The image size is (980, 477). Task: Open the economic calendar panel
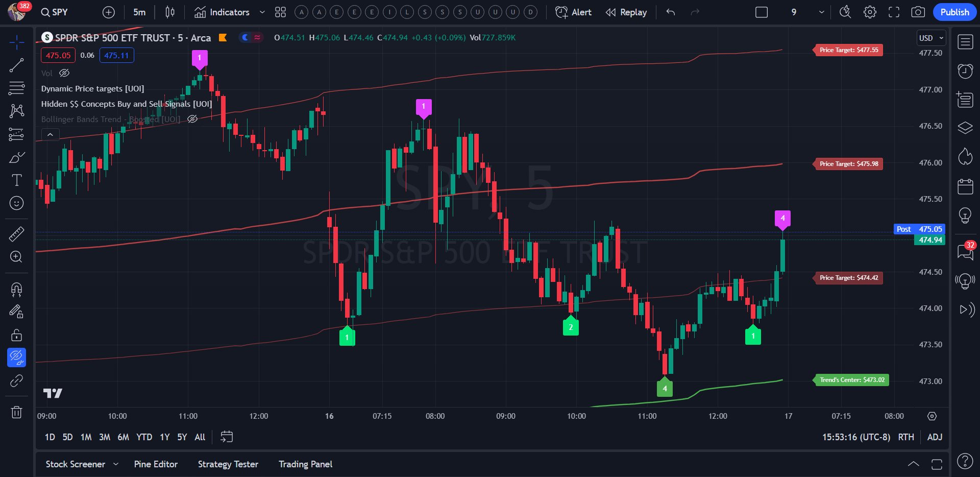965,186
